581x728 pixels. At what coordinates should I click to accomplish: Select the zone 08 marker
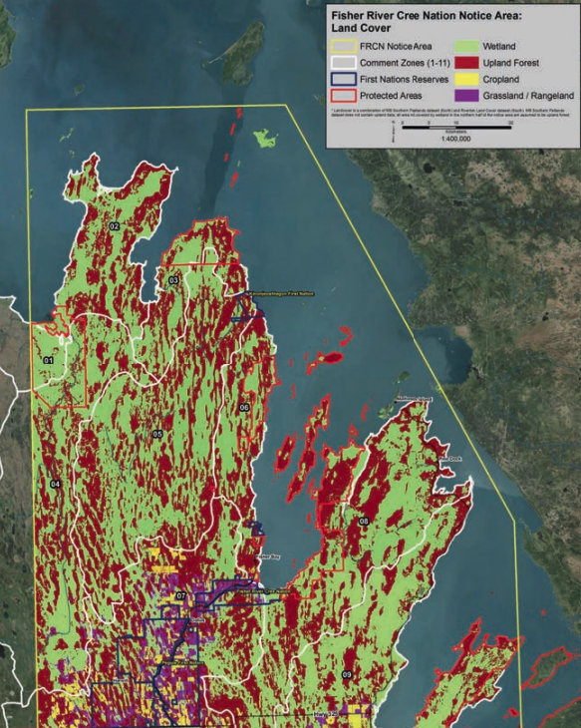coord(364,522)
